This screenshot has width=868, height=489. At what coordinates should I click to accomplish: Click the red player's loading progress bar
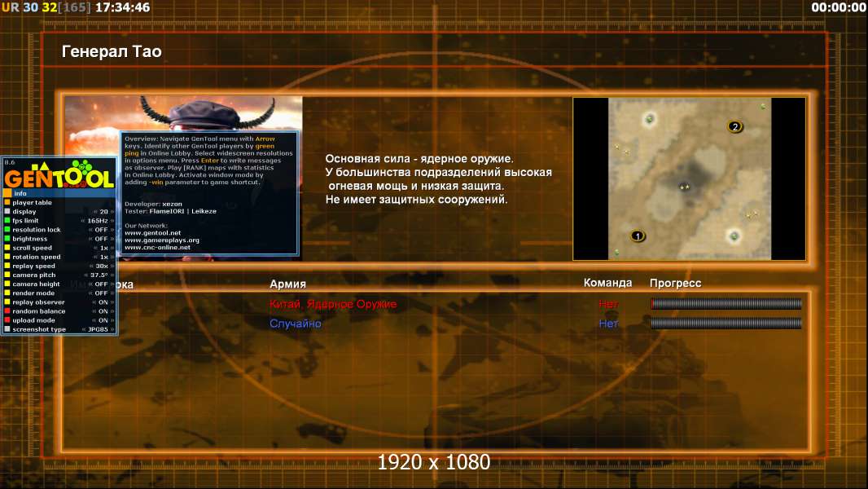point(726,303)
